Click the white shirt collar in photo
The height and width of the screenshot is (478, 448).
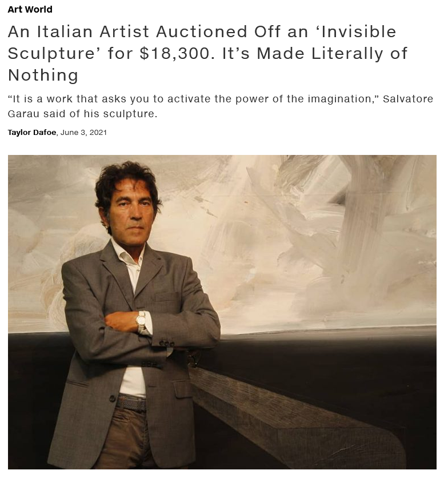126,254
